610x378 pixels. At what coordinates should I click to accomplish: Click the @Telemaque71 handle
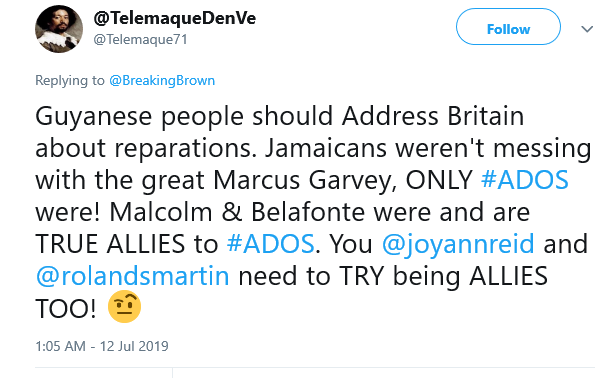[140, 39]
